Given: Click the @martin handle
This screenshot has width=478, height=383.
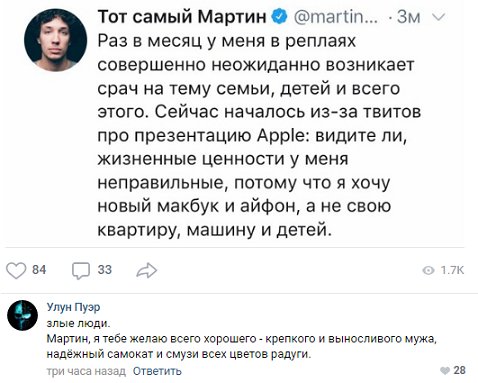Looking at the screenshot, I should [336, 17].
